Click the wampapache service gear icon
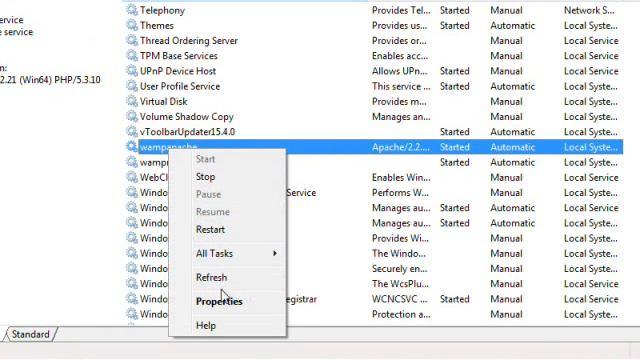The height and width of the screenshot is (360, 640). (131, 147)
